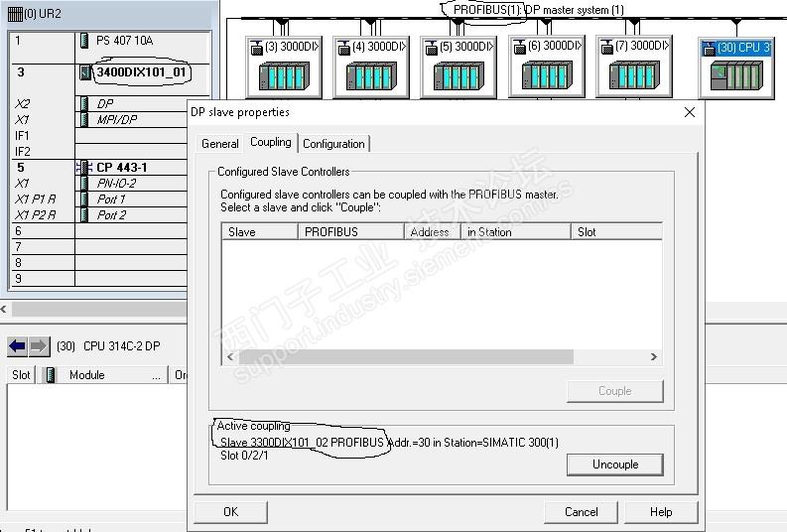Select the (30) CPU station icon
Viewport: 787px width, 532px height.
click(736, 75)
